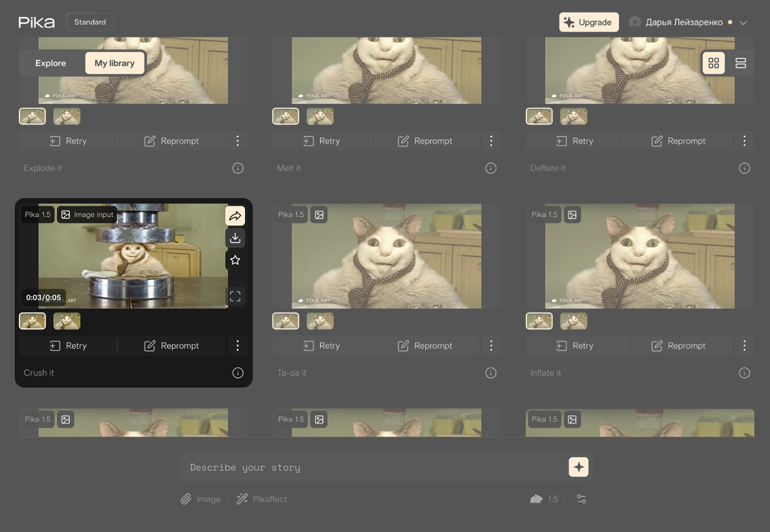Select first thumbnail under Deflate it video
The image size is (770, 532).
click(x=539, y=117)
